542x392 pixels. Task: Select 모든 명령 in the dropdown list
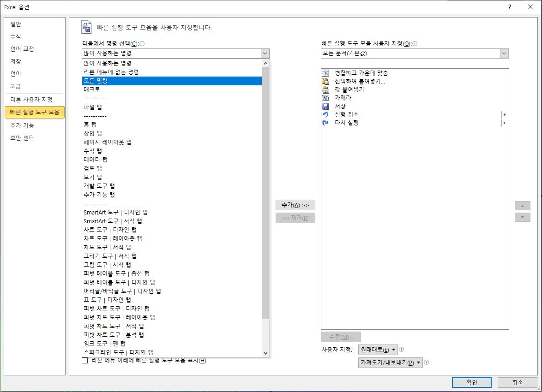tap(172, 81)
